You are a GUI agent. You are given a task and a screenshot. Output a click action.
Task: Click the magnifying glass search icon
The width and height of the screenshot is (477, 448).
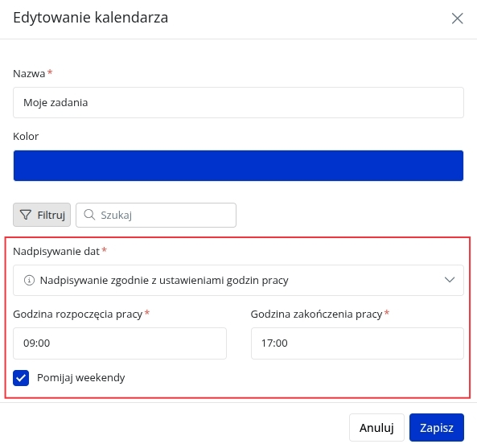[89, 215]
